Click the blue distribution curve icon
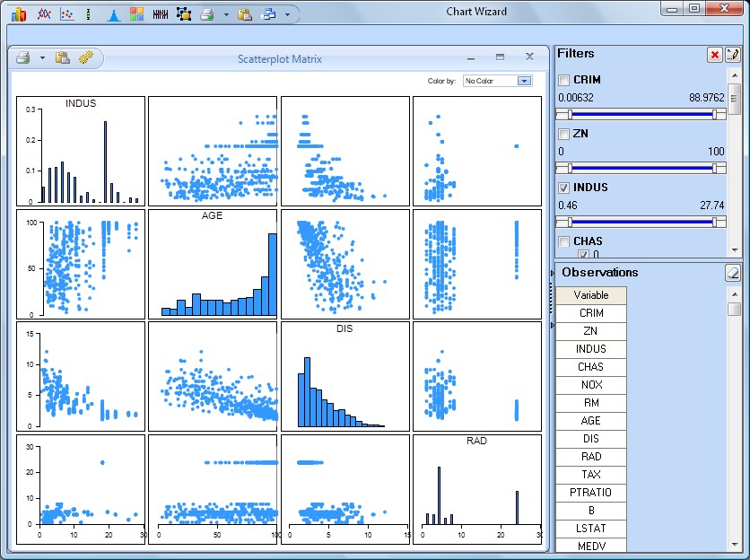Image resolution: width=750 pixels, height=560 pixels. [113, 14]
